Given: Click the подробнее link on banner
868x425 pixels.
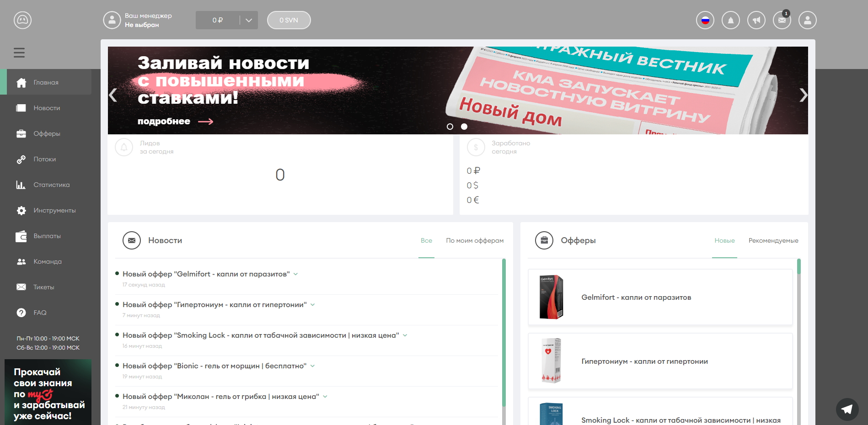Looking at the screenshot, I should [x=176, y=121].
